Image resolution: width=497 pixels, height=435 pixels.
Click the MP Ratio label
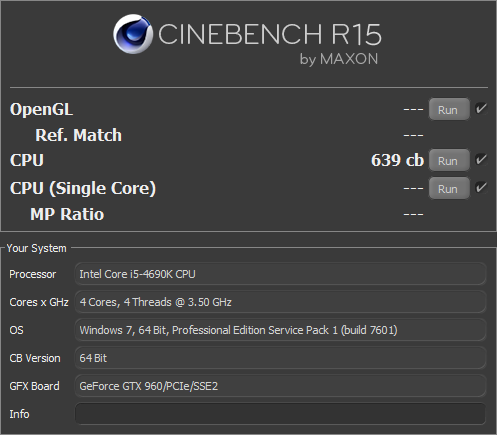click(67, 214)
